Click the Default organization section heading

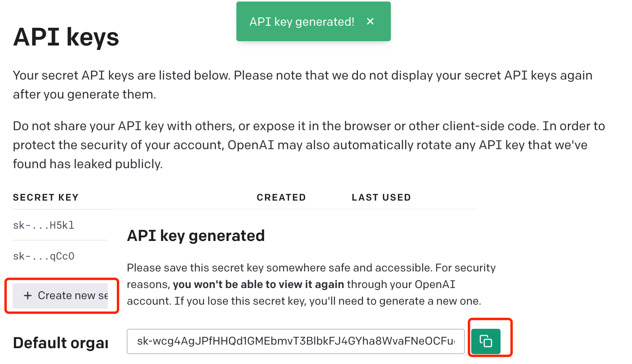(x=61, y=343)
